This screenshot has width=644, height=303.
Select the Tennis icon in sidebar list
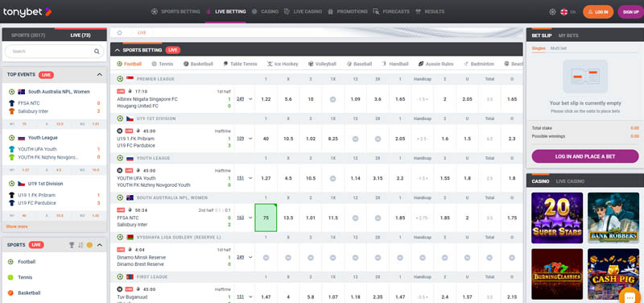tap(10, 277)
